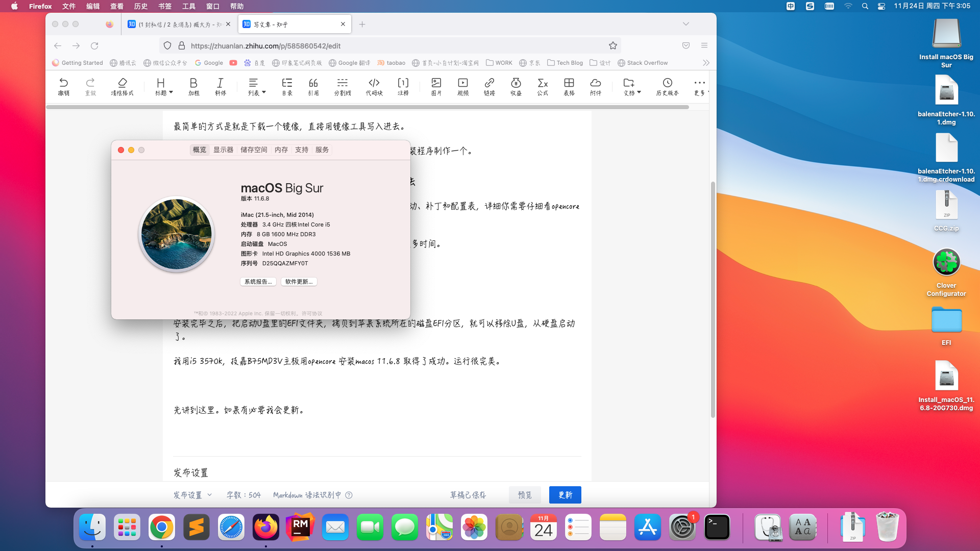980x551 pixels.
Task: Open history versions clock icon
Action: pyautogui.click(x=668, y=86)
